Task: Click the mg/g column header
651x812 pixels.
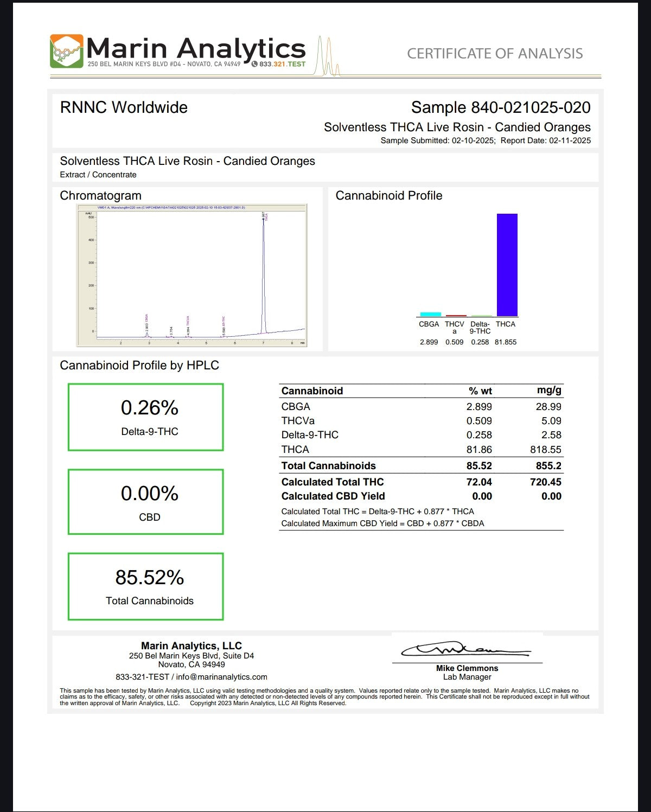Action: [x=549, y=390]
